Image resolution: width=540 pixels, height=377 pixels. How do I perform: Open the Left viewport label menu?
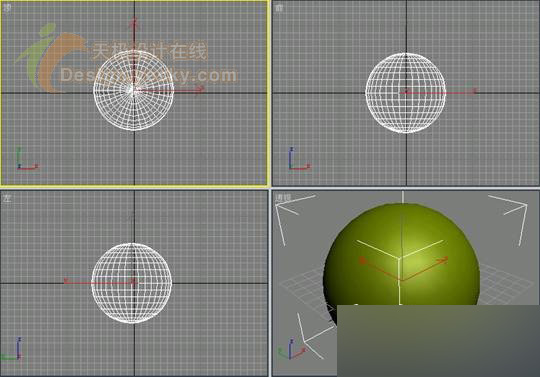7,198
